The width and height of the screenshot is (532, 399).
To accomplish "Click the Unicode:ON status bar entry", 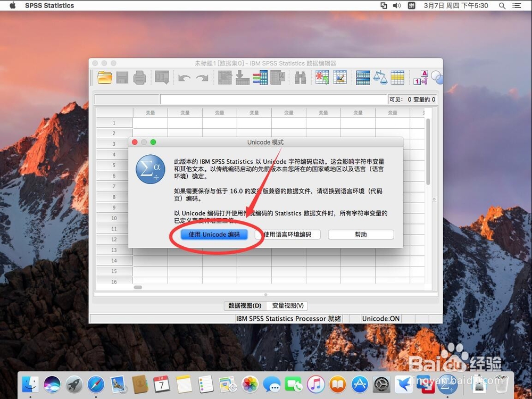I will [x=381, y=319].
